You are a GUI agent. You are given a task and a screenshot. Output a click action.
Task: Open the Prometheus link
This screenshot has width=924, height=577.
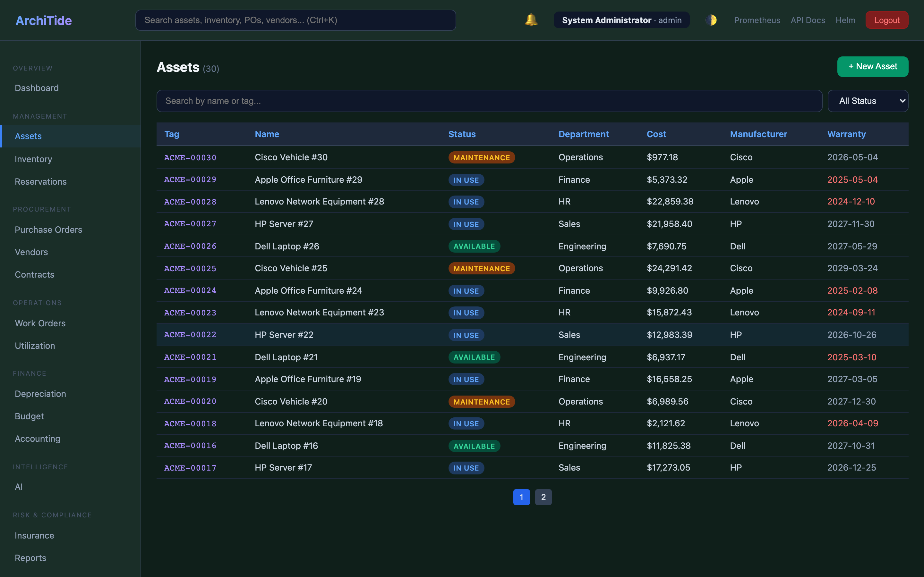point(757,20)
